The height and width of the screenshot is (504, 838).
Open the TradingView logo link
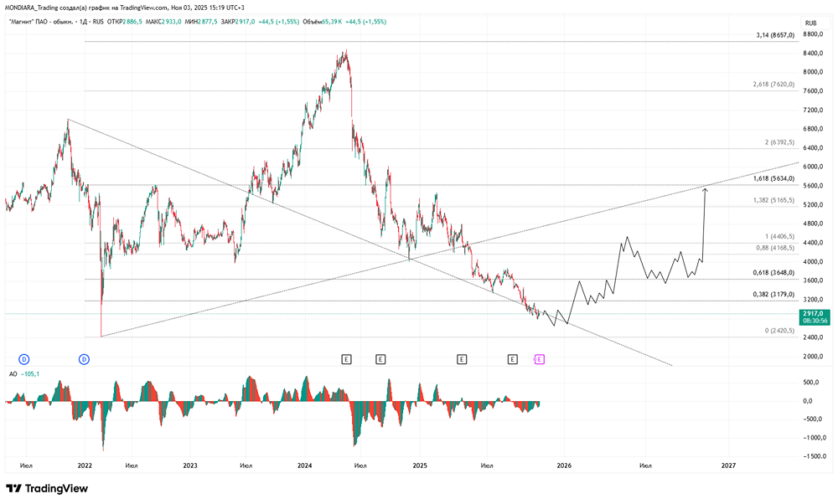pos(47,489)
